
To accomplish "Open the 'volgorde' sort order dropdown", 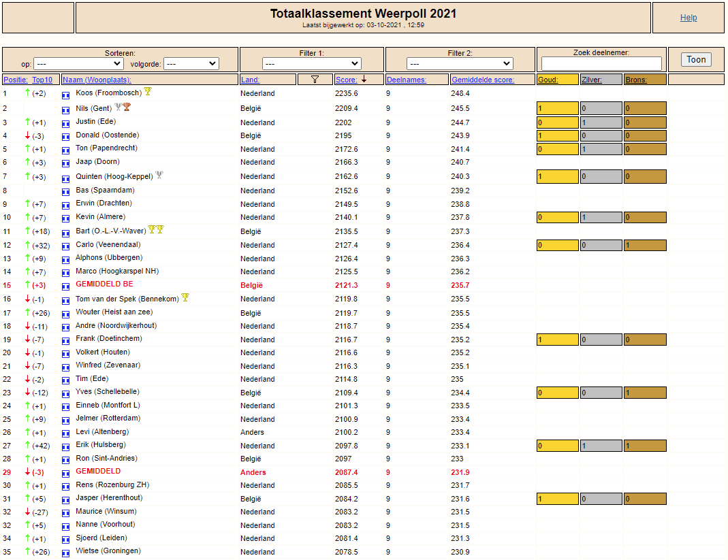I will (192, 63).
